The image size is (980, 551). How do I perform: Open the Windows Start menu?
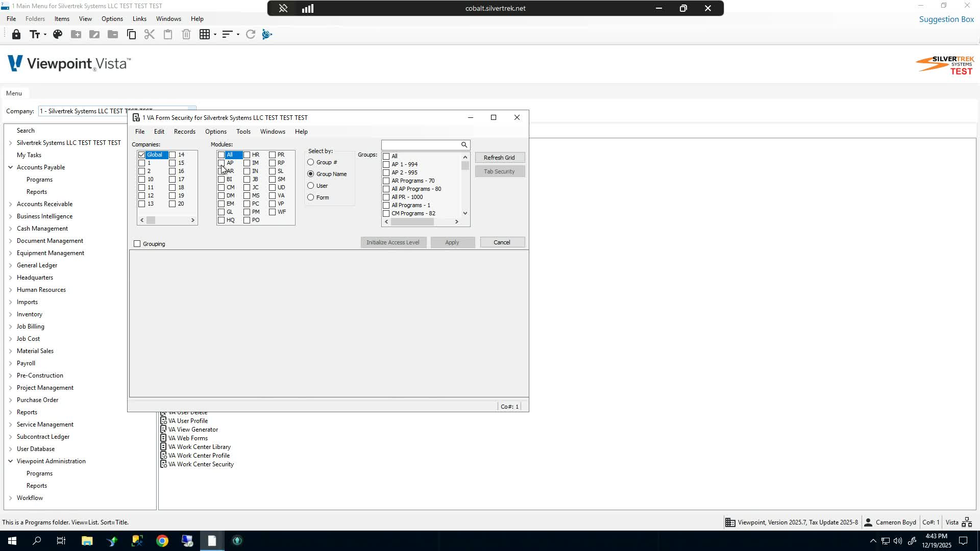(x=12, y=541)
